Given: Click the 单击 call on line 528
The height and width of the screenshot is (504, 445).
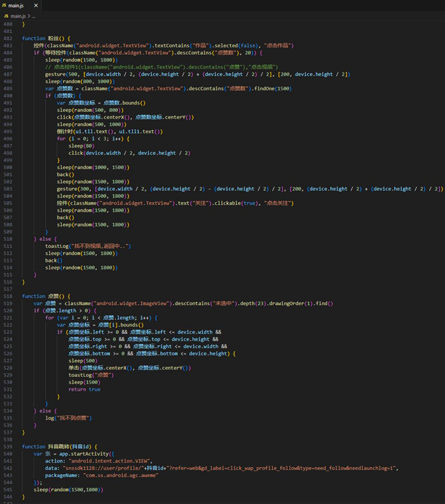Looking at the screenshot, I should (130, 368).
